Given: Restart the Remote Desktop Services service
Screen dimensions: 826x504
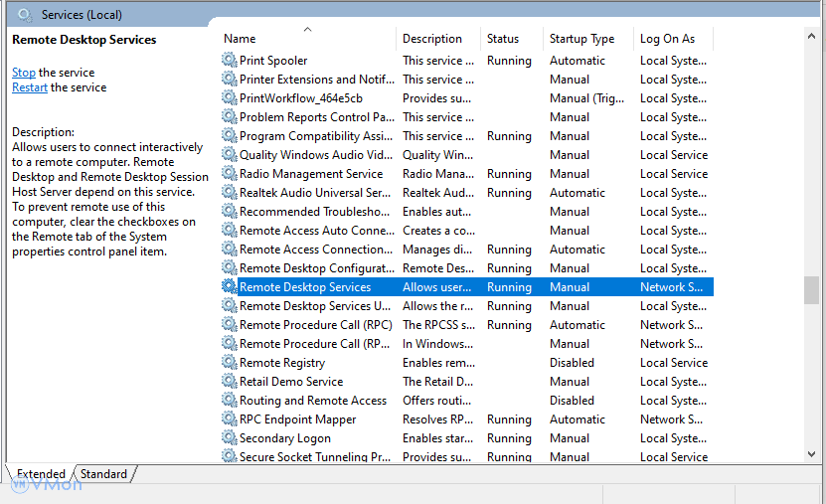Looking at the screenshot, I should 30,87.
